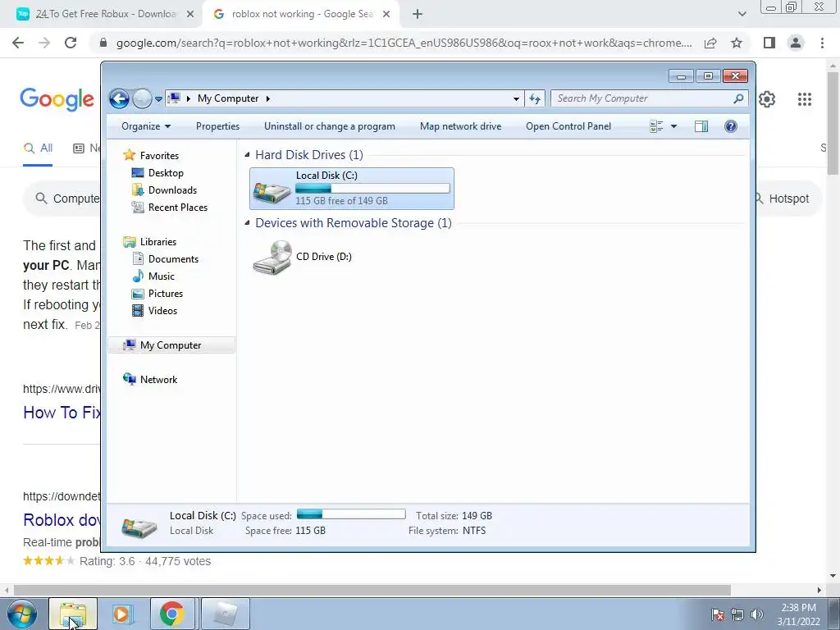The image size is (840, 630).
Task: Select Network in navigation pane
Action: 158,379
